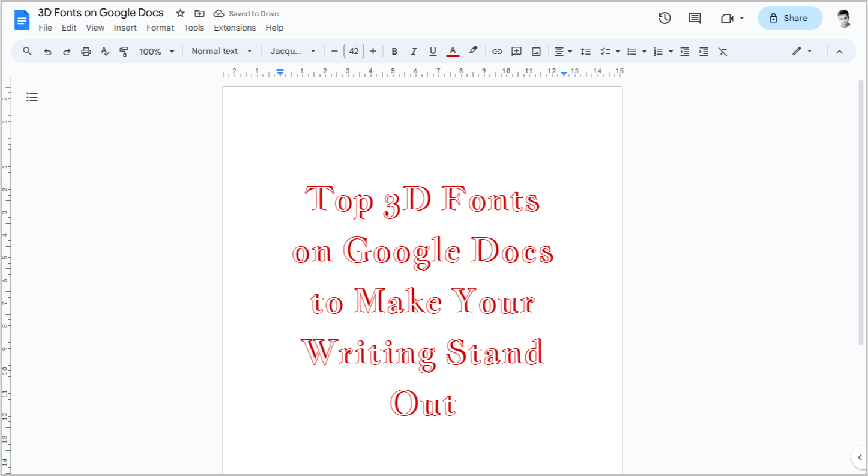
Task: Start a Meet video call
Action: 727,18
